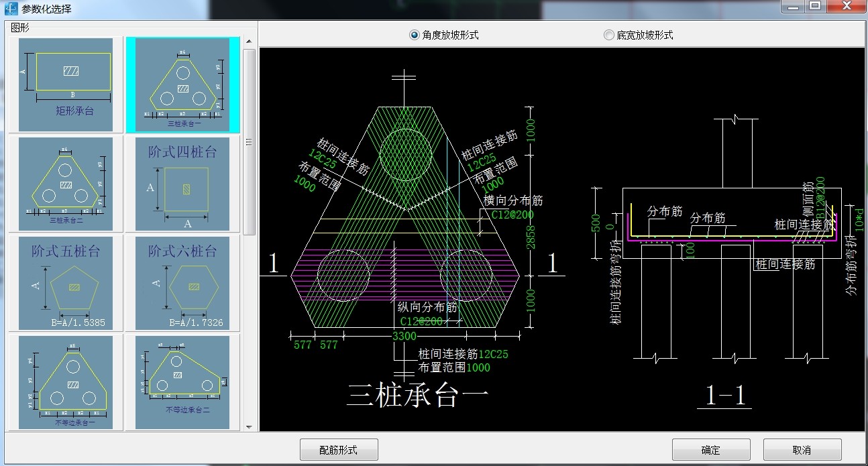Pick the 阶式五桩台 pentagon thumbnail
This screenshot has height=466, width=868.
coord(66,282)
